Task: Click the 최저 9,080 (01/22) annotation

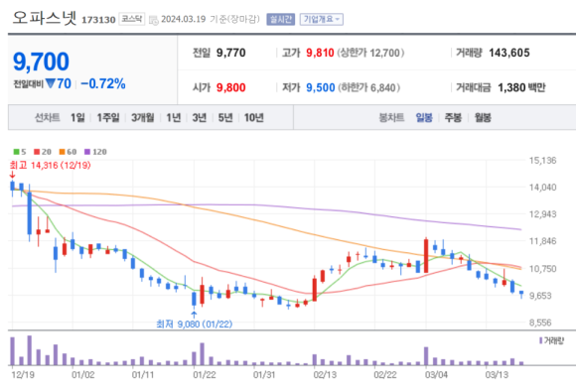Action: click(194, 325)
